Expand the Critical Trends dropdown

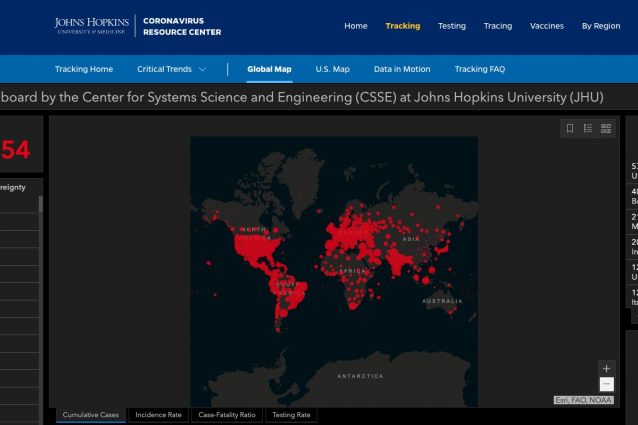(171, 69)
